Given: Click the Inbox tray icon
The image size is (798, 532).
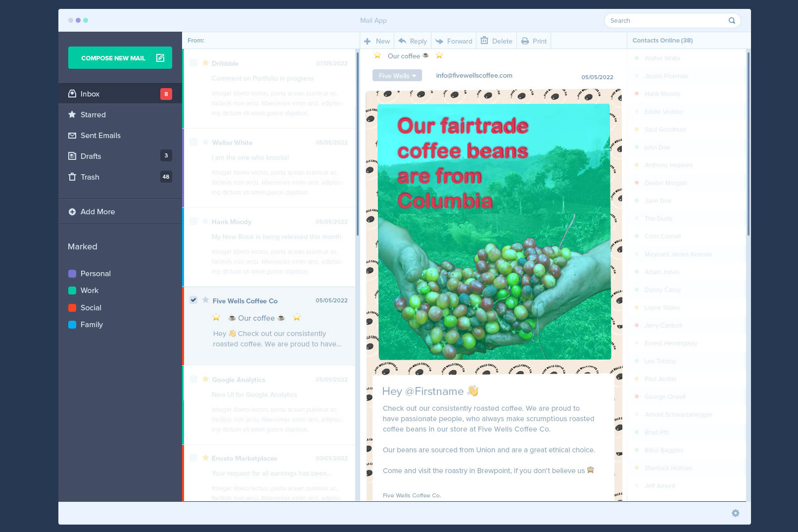Looking at the screenshot, I should pyautogui.click(x=72, y=94).
